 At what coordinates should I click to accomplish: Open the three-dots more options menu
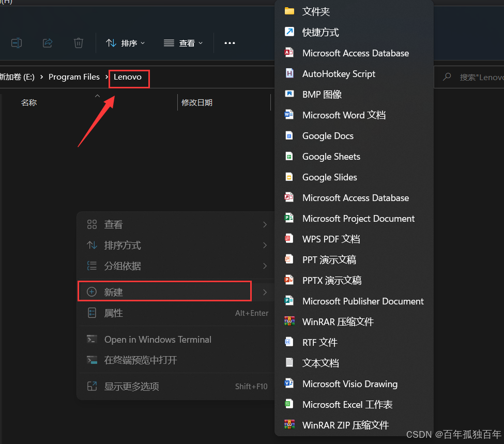[230, 43]
